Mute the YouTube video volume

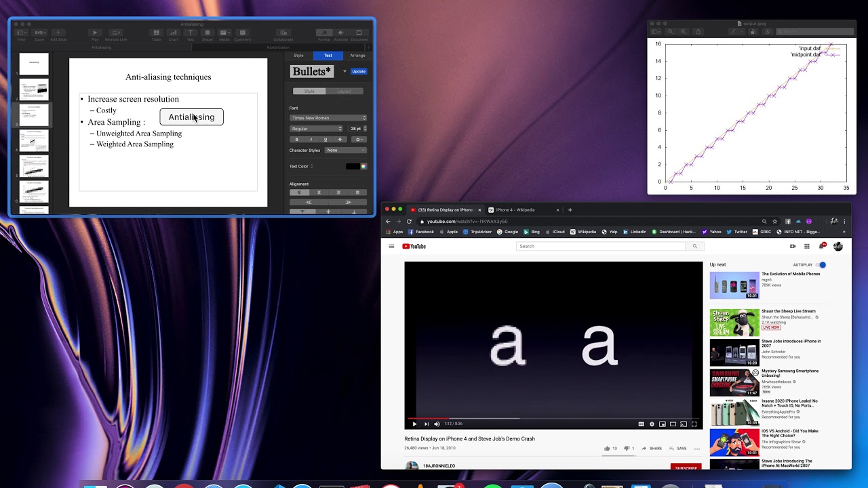coord(437,424)
